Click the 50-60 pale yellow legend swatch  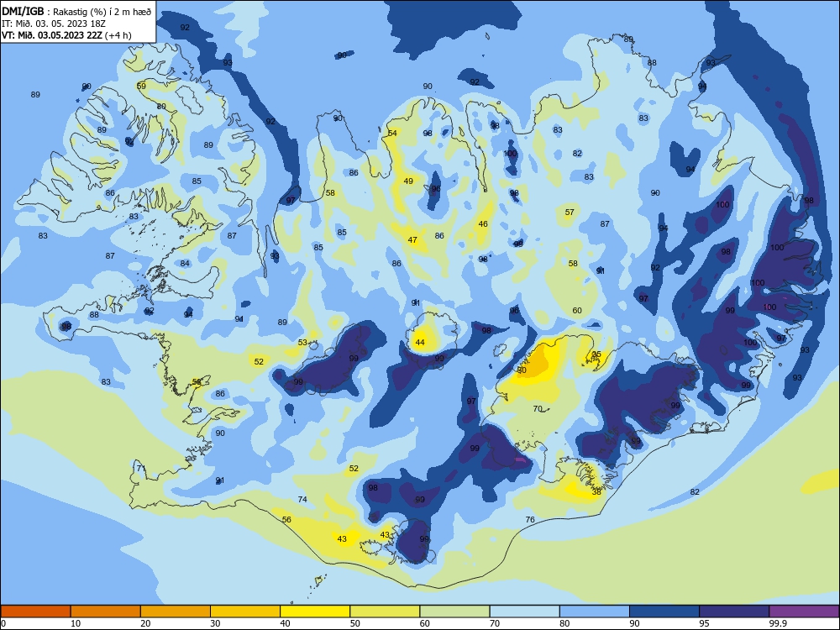tap(385, 612)
